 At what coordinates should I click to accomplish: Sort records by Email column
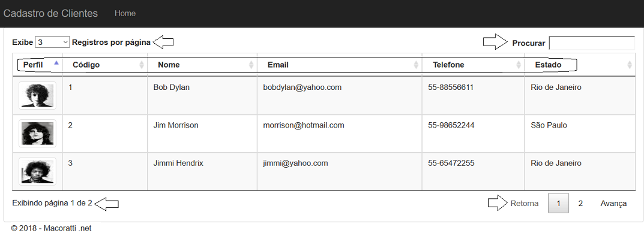[416, 65]
